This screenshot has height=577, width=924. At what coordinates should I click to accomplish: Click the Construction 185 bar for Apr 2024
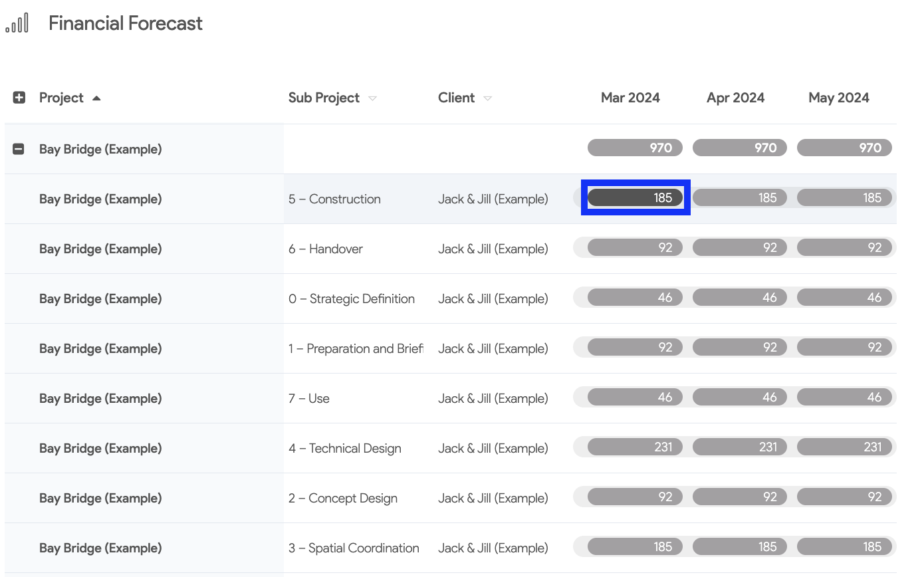click(x=740, y=197)
